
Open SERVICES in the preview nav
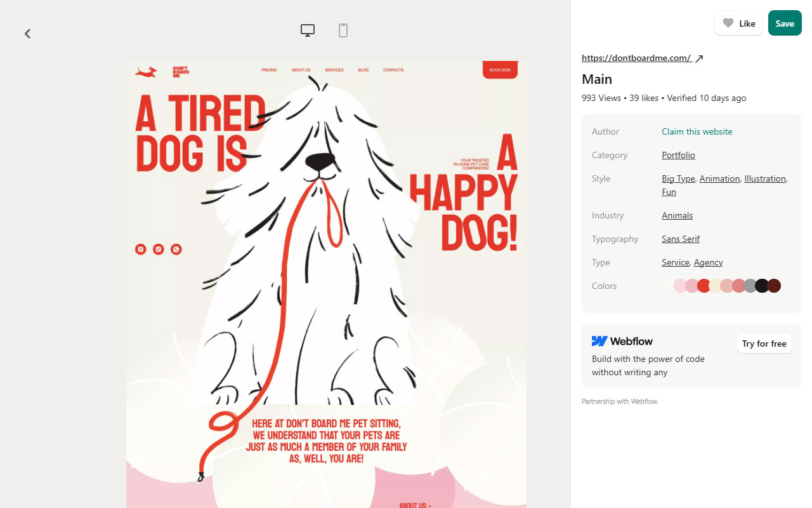[x=334, y=70]
